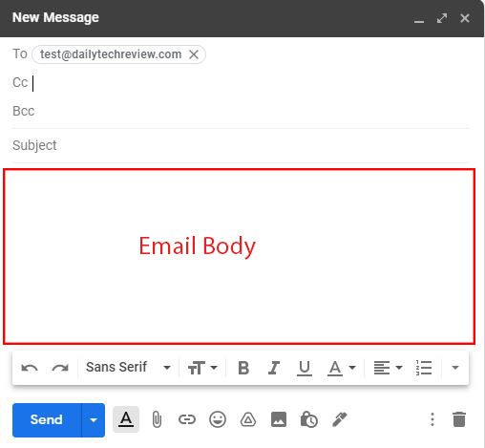Open the text size dropdown
485x448 pixels.
pyautogui.click(x=202, y=368)
